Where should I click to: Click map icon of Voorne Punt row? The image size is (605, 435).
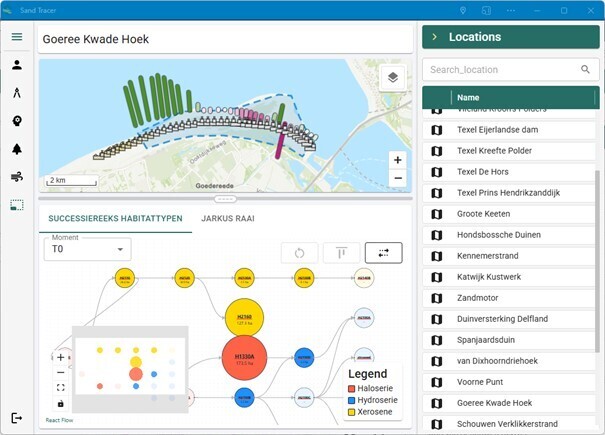click(436, 382)
